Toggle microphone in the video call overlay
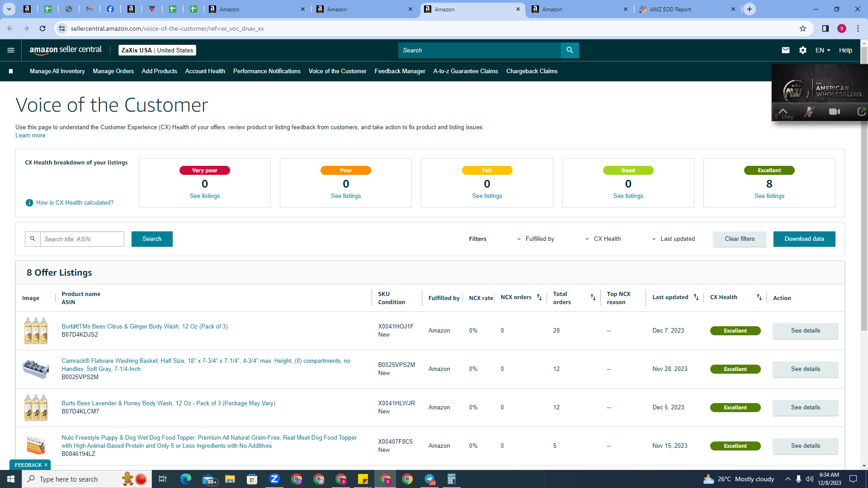The height and width of the screenshot is (488, 868). tap(809, 112)
